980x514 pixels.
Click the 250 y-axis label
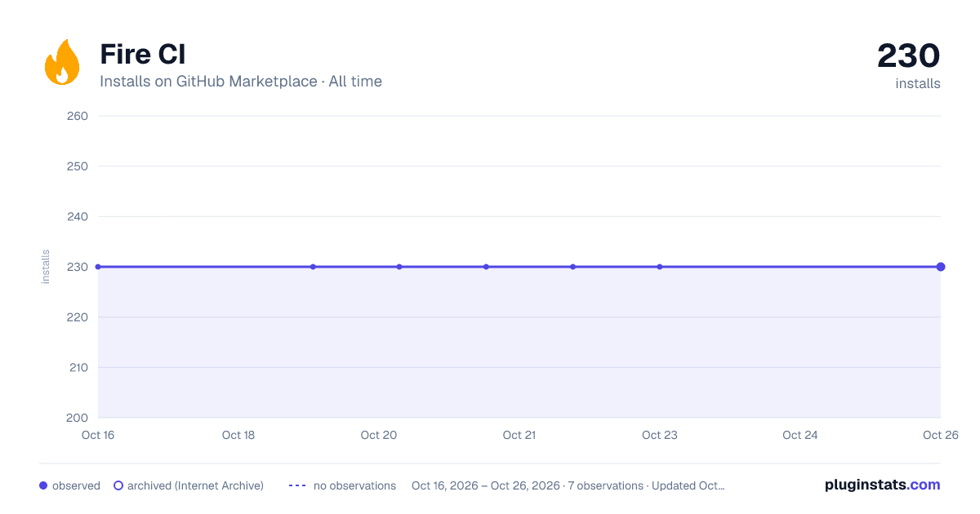pos(78,166)
